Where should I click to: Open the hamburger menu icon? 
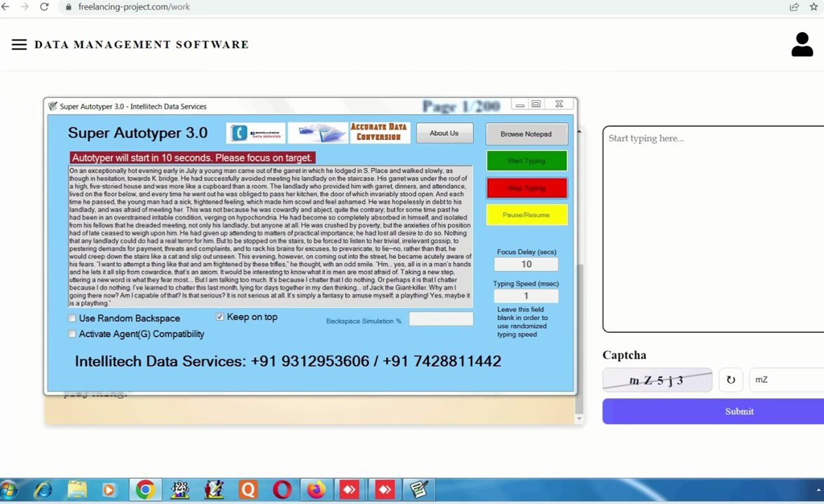tap(19, 45)
